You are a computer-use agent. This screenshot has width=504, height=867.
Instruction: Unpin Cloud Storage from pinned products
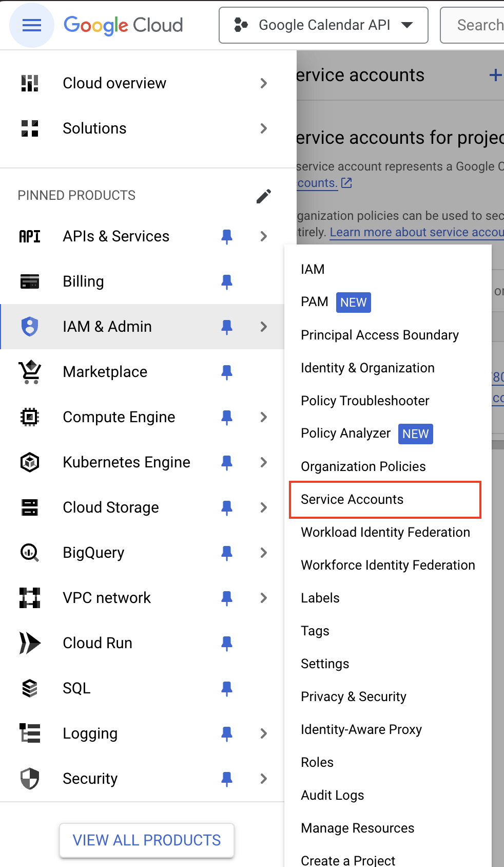pos(227,507)
